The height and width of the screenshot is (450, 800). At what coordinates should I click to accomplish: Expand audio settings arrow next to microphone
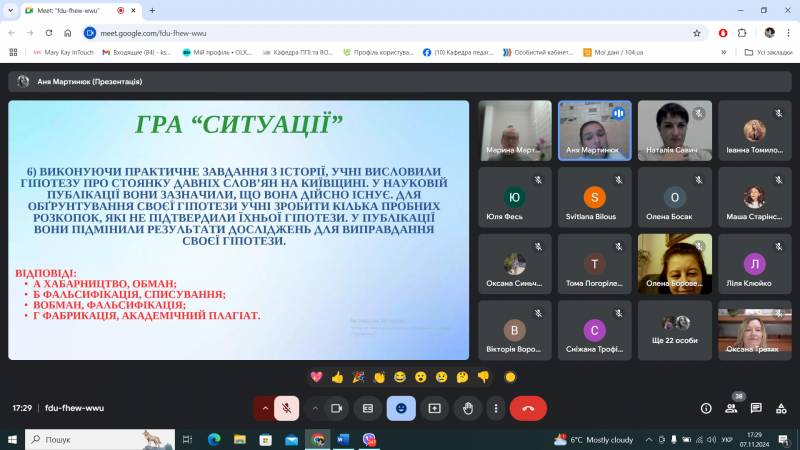coord(264,408)
